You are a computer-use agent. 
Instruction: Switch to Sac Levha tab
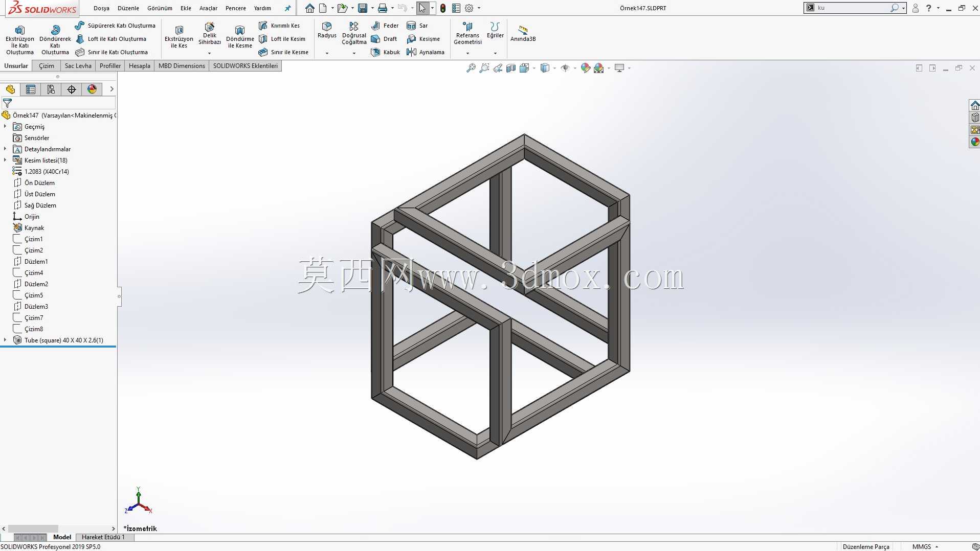pyautogui.click(x=78, y=66)
